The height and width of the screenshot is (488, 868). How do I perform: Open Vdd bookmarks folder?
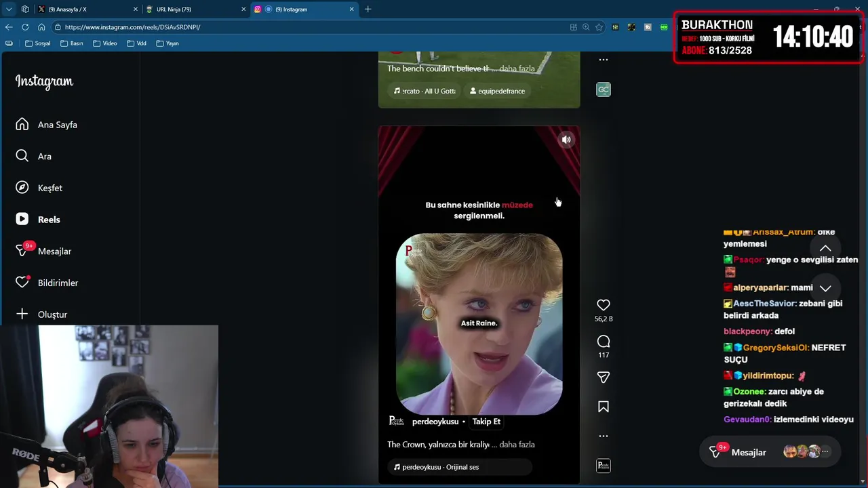(136, 43)
